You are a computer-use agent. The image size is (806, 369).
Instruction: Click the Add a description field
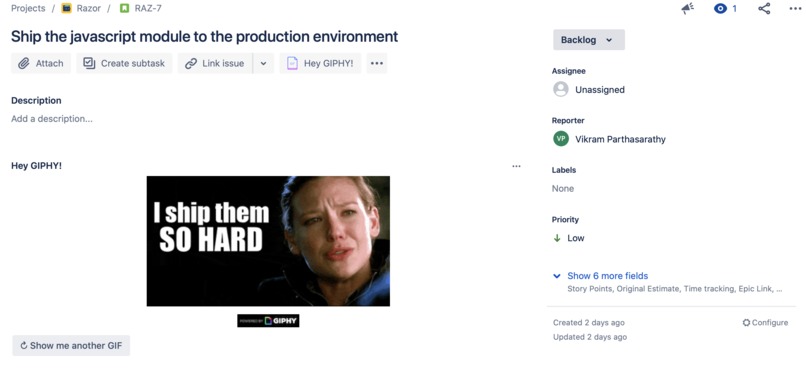click(x=52, y=119)
